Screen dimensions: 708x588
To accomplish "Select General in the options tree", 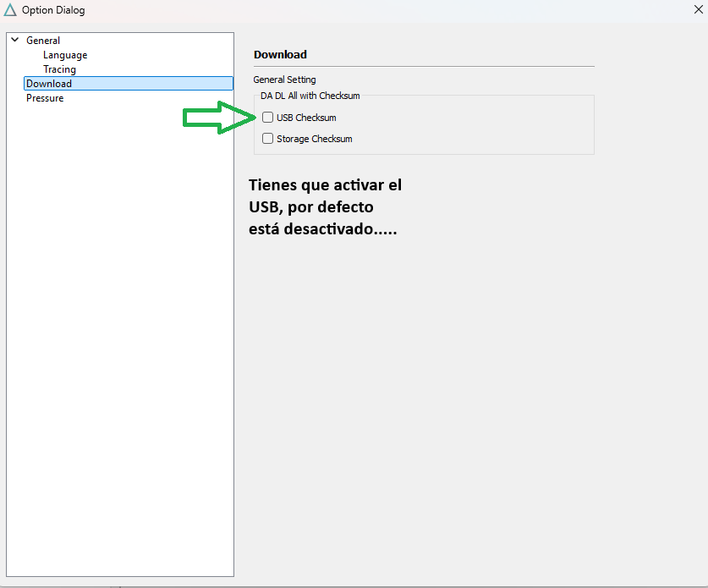I will pos(43,41).
